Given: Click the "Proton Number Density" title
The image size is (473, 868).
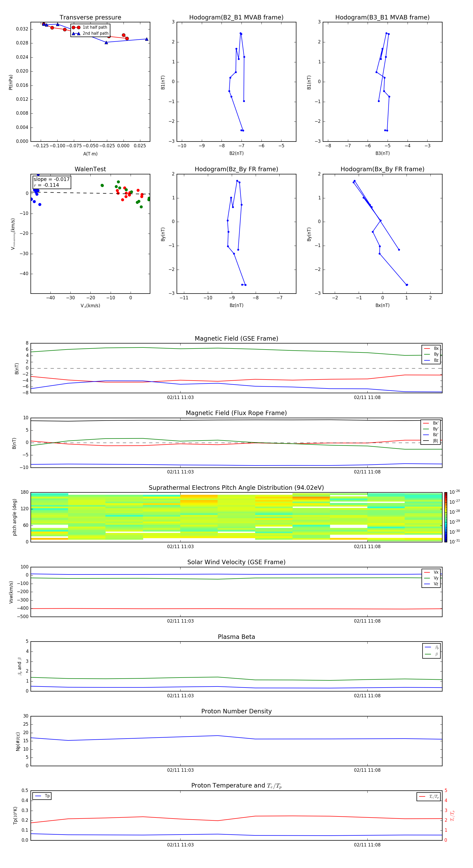Looking at the screenshot, I should tap(236, 711).
